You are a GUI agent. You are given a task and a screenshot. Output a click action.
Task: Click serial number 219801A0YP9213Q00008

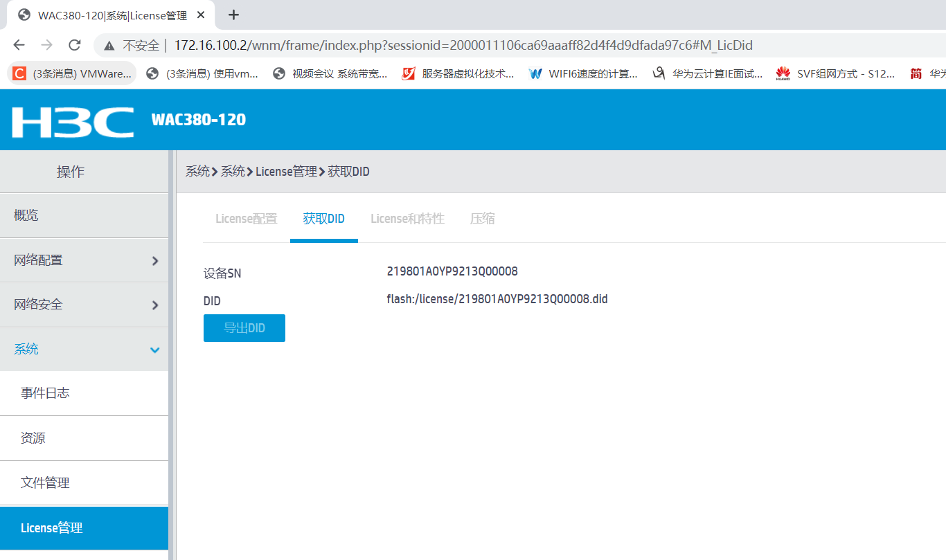click(452, 271)
